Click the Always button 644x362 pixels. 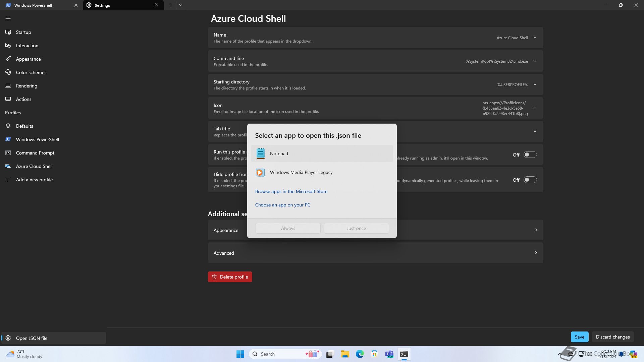click(288, 228)
